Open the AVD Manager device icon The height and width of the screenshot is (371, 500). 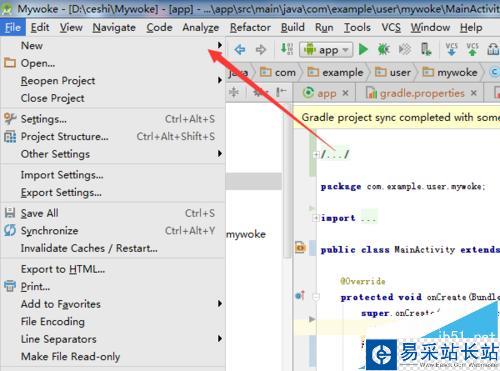426,49
